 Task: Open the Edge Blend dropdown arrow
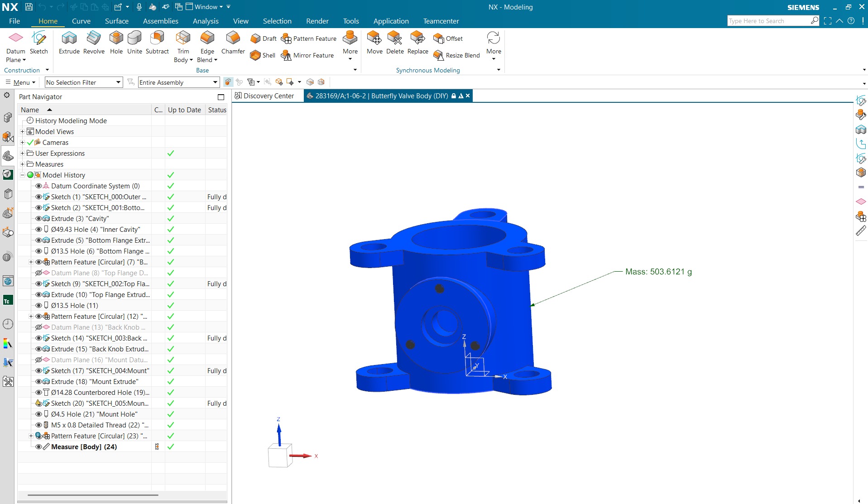(x=216, y=60)
